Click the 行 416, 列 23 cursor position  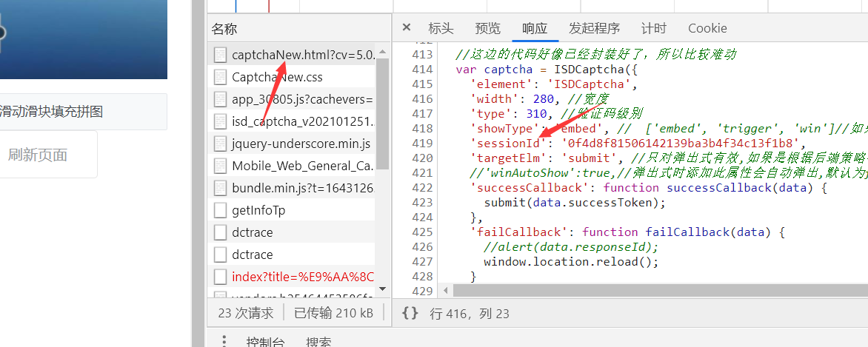[470, 314]
